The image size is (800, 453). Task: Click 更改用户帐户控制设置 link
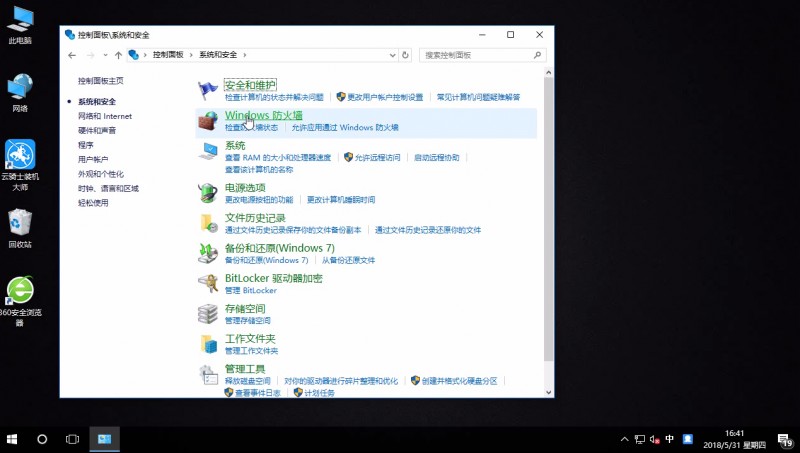pyautogui.click(x=385, y=97)
